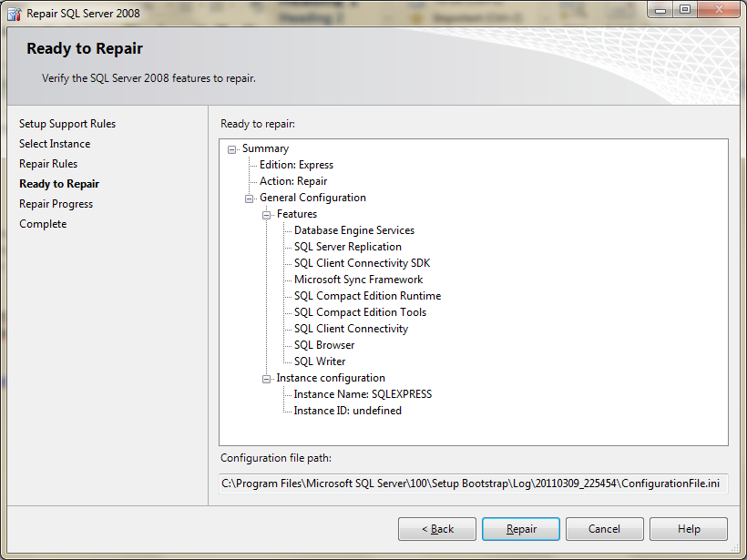Start the repair with Repair button
747x560 pixels.
(x=521, y=529)
